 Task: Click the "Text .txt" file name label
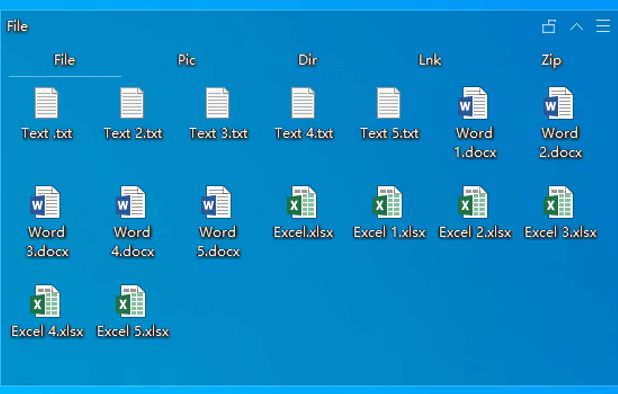47,133
